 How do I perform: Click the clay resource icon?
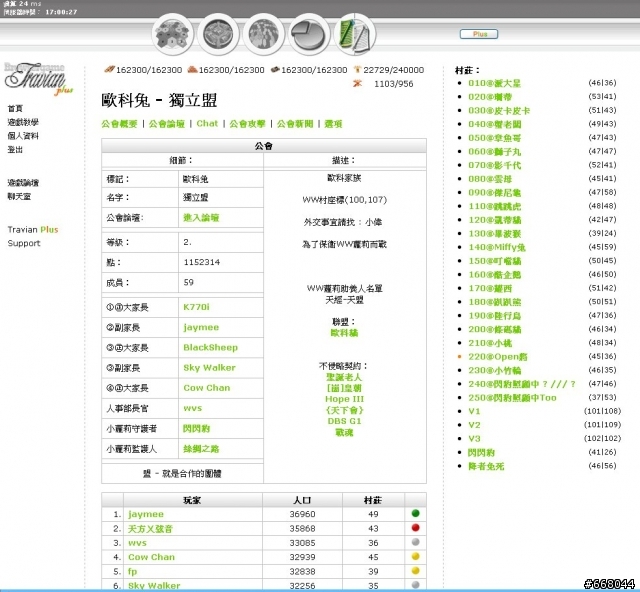pyautogui.click(x=192, y=69)
